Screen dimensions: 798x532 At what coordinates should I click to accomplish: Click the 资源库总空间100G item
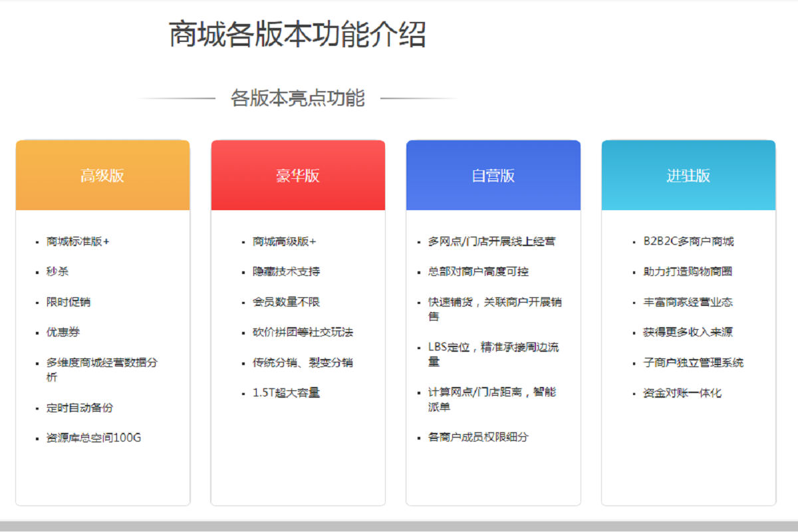point(93,438)
